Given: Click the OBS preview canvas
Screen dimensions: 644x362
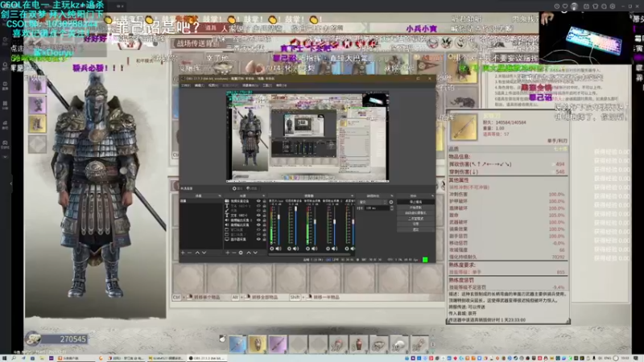Looking at the screenshot, I should [308, 137].
